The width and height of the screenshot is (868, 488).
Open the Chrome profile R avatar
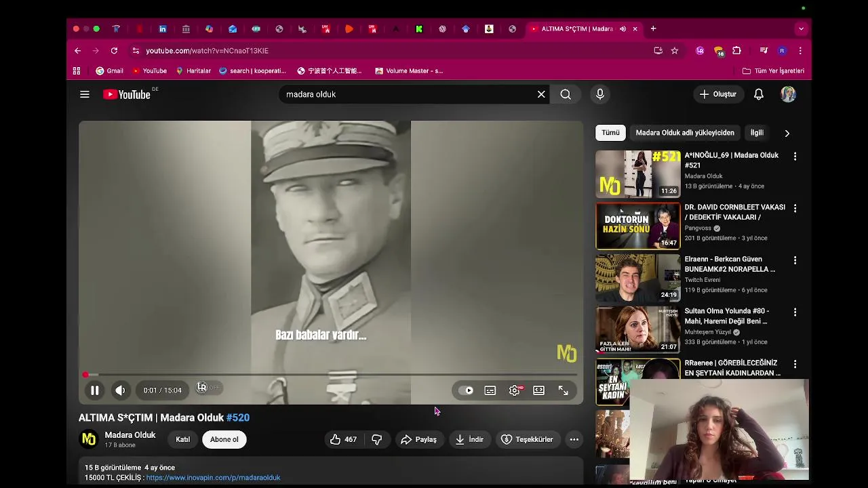(782, 51)
